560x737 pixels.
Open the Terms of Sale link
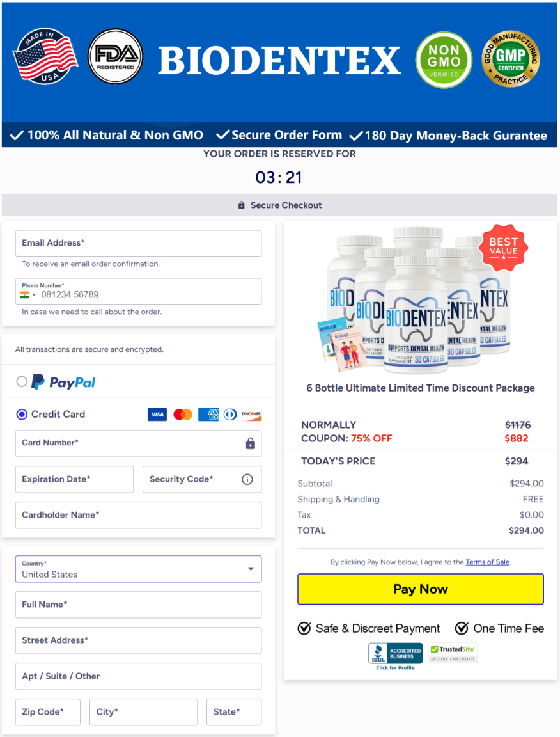pos(488,562)
